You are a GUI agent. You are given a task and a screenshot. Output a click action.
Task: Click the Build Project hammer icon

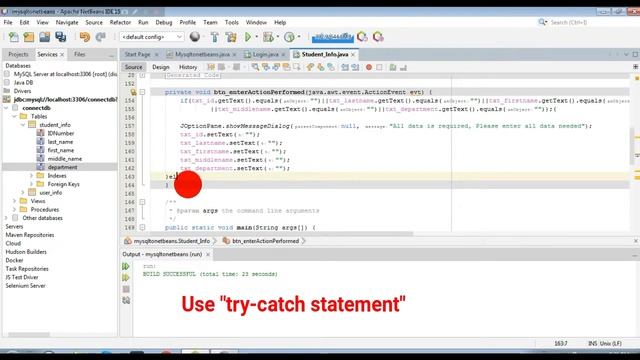pos(215,37)
